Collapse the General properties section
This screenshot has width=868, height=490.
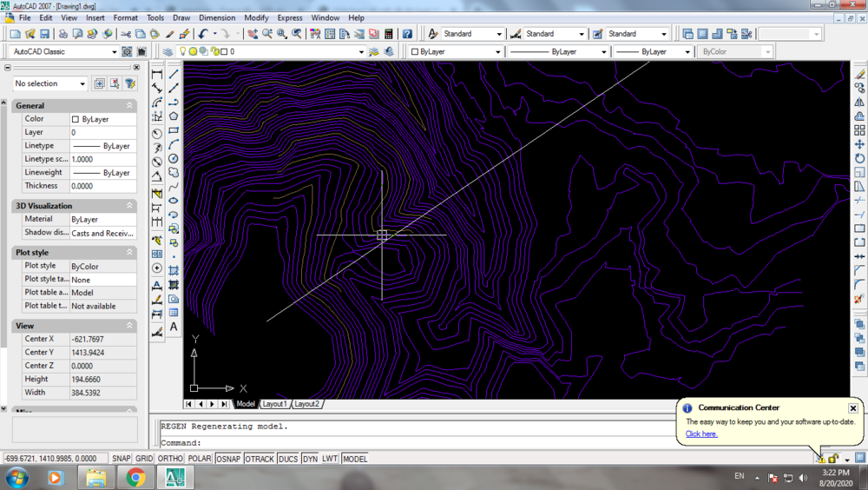tap(129, 105)
